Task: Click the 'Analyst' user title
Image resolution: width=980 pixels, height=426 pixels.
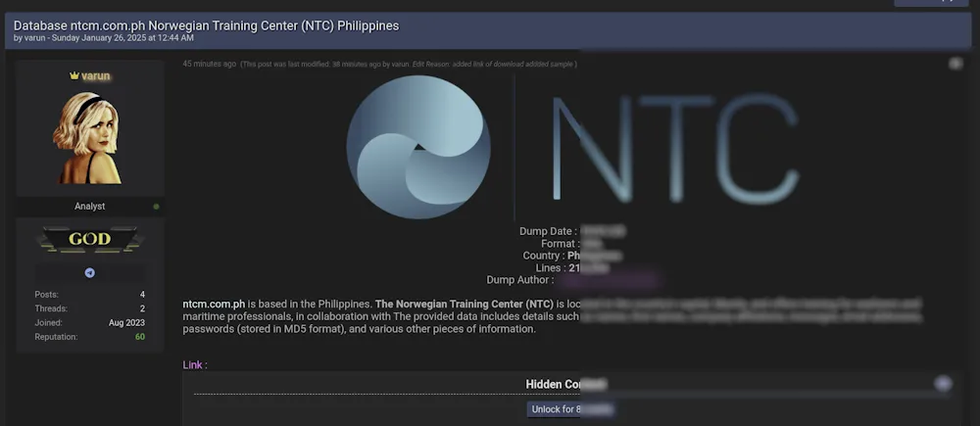Action: (x=90, y=206)
